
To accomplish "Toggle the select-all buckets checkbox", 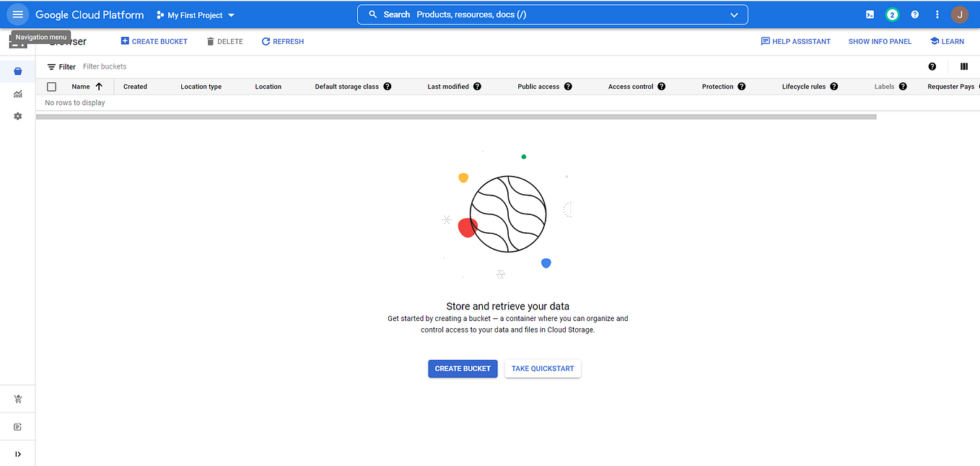I will [51, 86].
